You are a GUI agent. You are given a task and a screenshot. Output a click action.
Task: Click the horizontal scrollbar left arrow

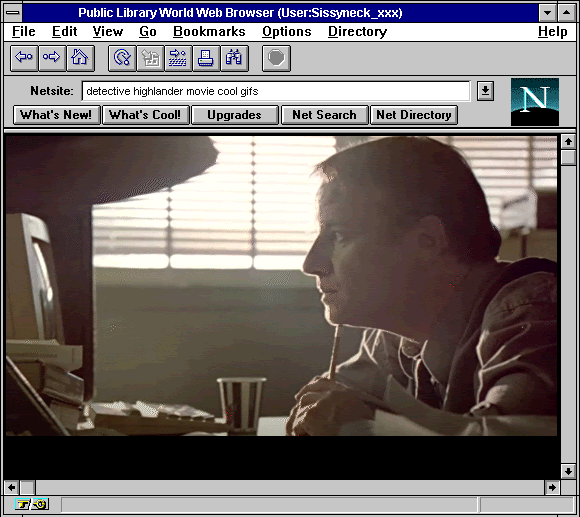pos(11,487)
